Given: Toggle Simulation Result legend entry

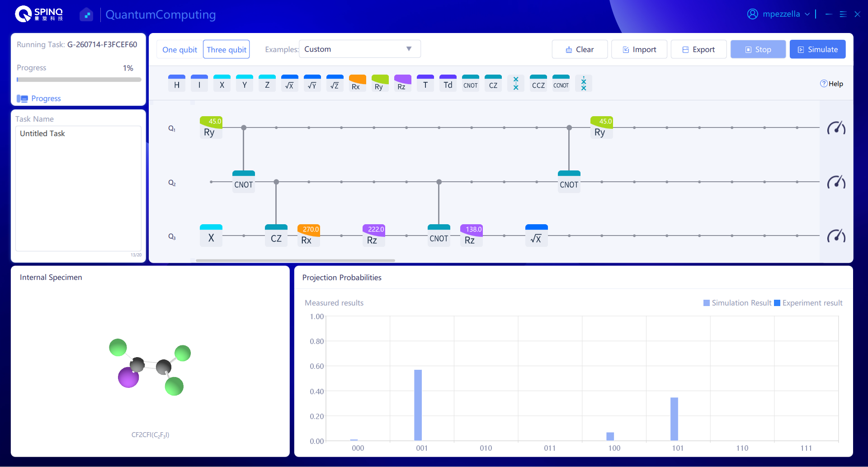Looking at the screenshot, I should click(x=737, y=303).
